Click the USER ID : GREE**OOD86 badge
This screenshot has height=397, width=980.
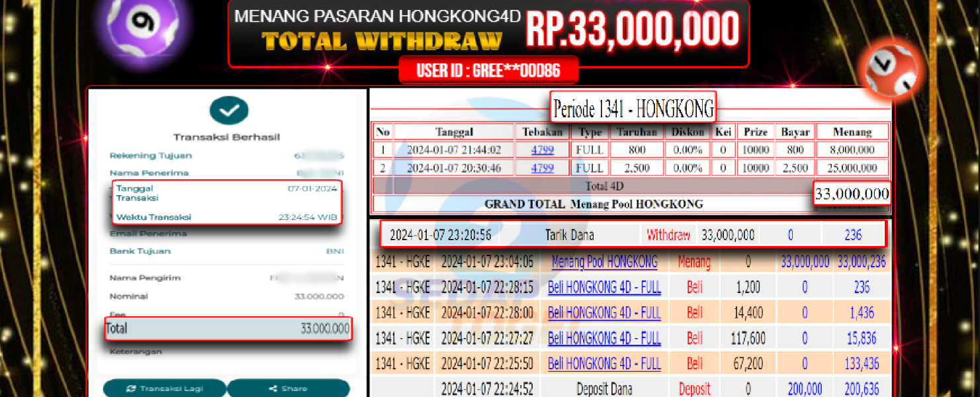pos(488,70)
